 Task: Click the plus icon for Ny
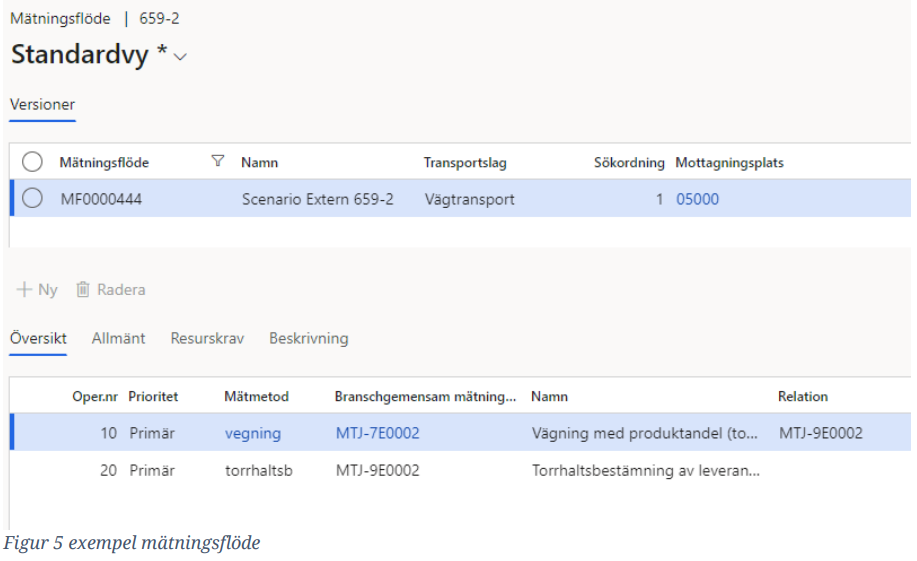point(22,290)
